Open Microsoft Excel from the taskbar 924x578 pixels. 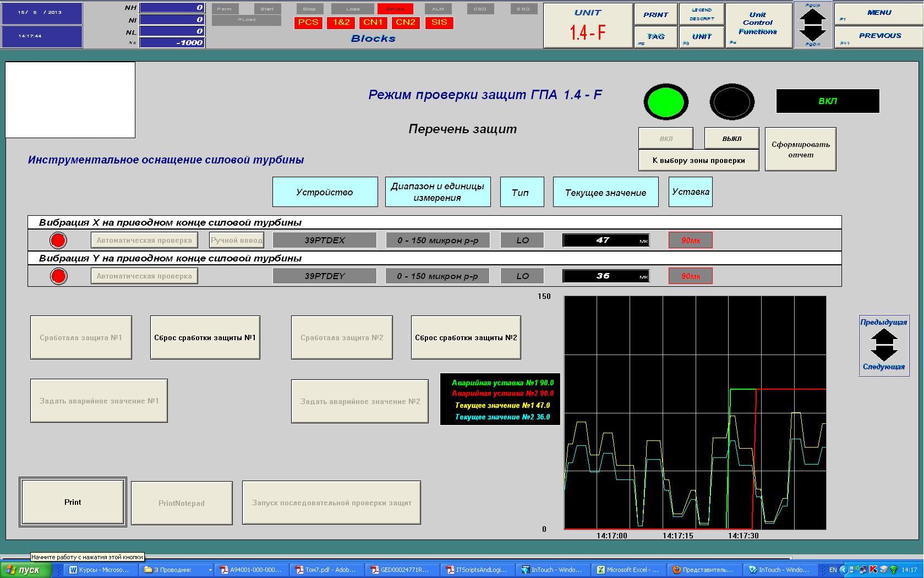pyautogui.click(x=627, y=570)
